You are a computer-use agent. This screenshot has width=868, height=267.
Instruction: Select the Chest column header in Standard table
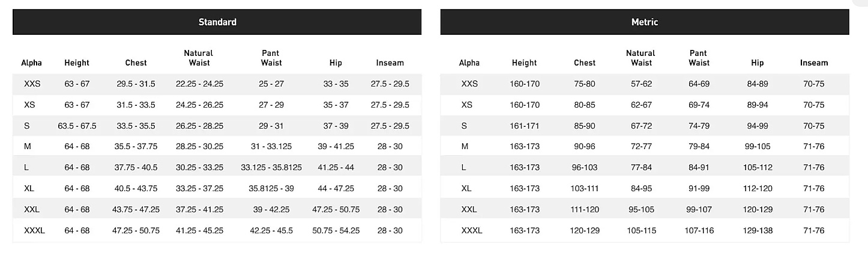pyautogui.click(x=136, y=63)
